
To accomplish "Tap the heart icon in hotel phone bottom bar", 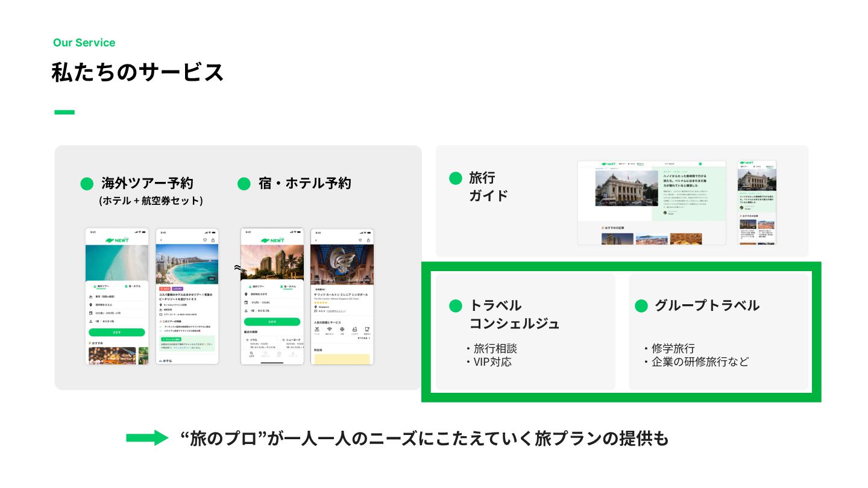I will point(265,353).
